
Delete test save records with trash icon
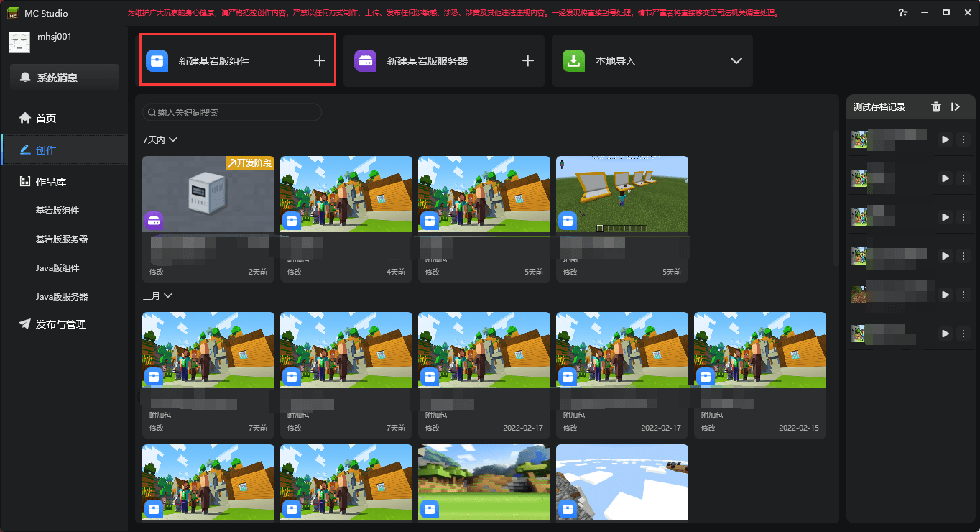(x=935, y=106)
